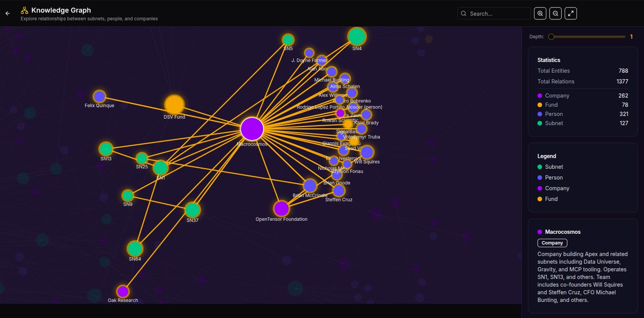
Task: Click Company entry in Legend
Action: coord(553,188)
